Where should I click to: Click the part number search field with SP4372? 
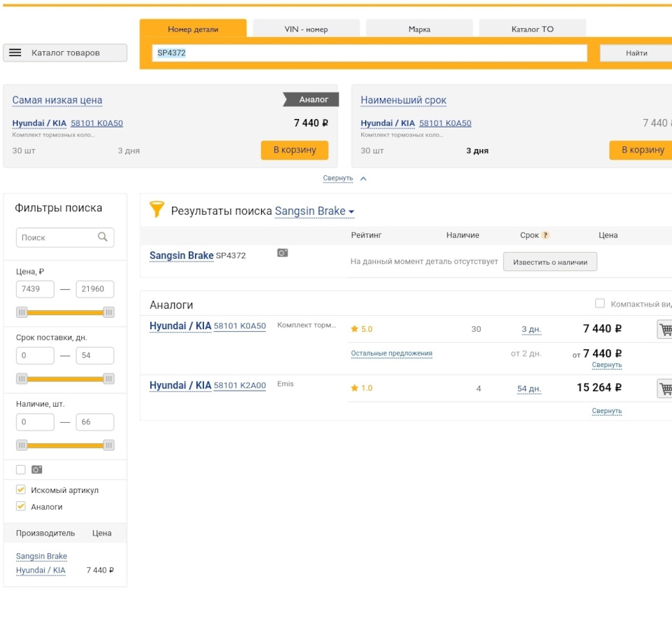[x=370, y=53]
